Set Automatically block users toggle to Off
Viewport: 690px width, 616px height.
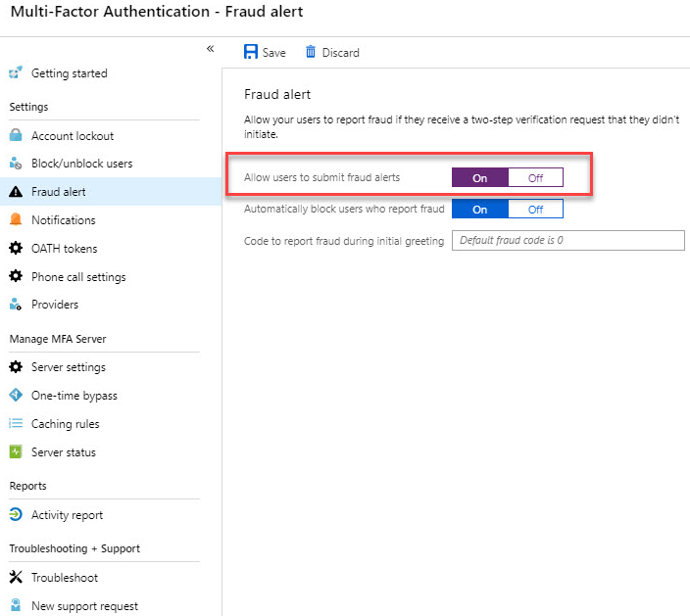tap(535, 210)
